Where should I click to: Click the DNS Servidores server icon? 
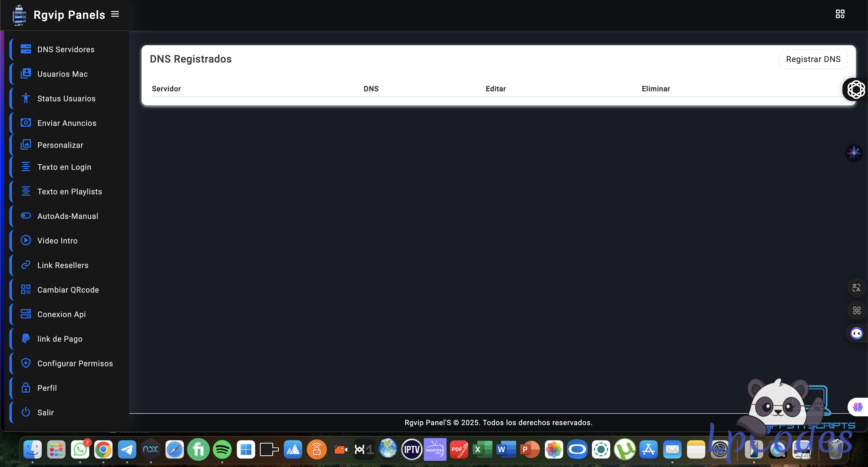point(26,49)
